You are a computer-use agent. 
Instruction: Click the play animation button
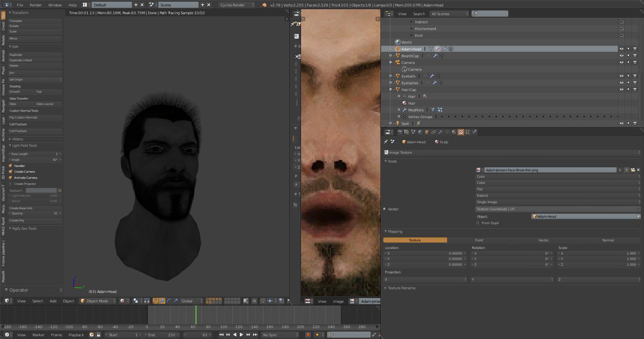tap(241, 335)
